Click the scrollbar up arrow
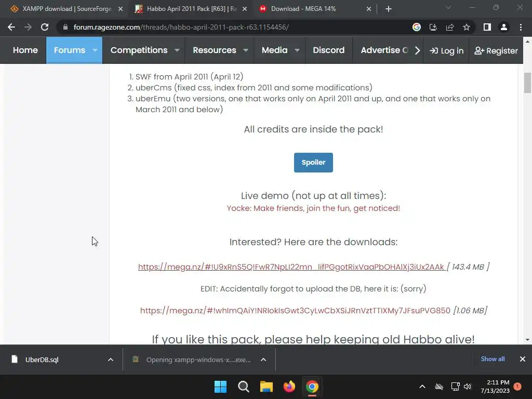 527,42
